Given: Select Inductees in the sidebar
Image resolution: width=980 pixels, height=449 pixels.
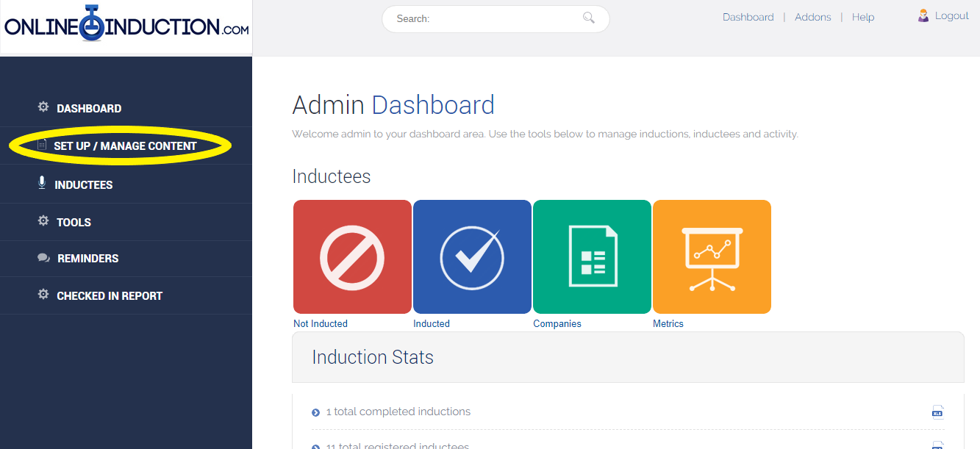Looking at the screenshot, I should [x=83, y=185].
